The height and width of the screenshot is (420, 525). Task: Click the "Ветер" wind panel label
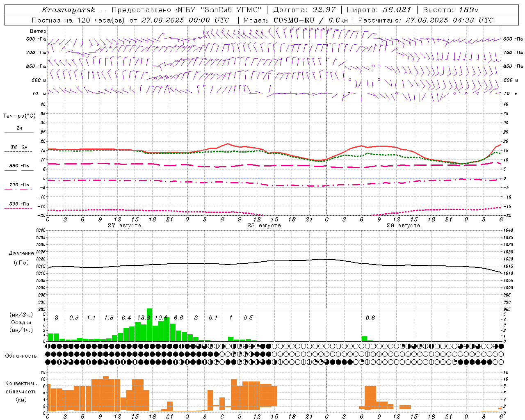point(38,31)
